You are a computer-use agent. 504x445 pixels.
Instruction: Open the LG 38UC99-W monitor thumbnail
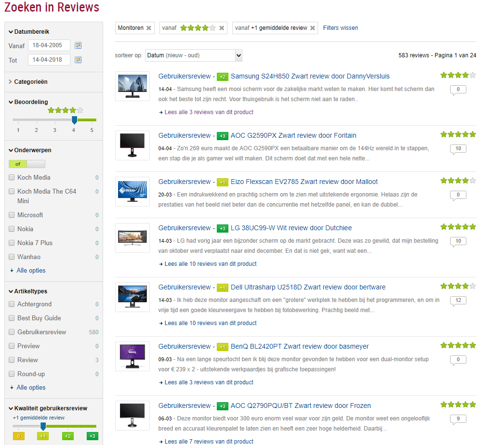pos(133,238)
